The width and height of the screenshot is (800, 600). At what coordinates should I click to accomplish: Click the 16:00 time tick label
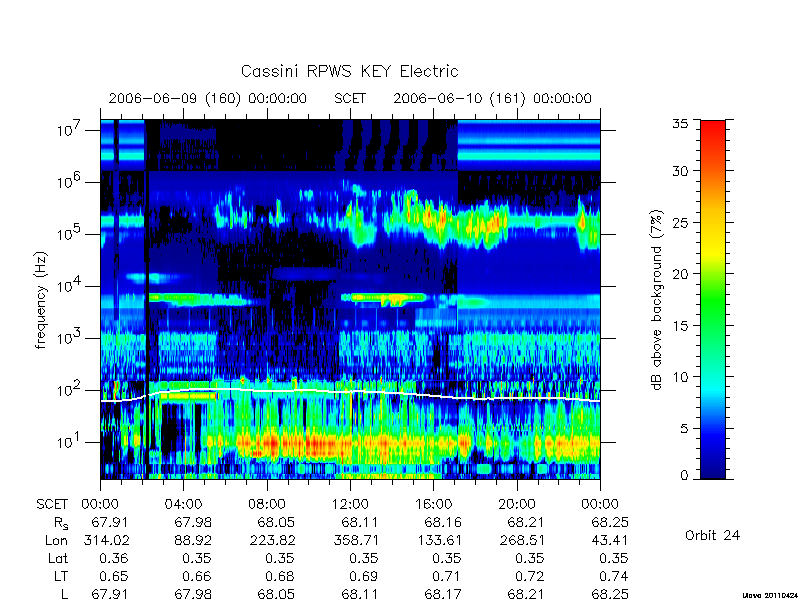[434, 504]
